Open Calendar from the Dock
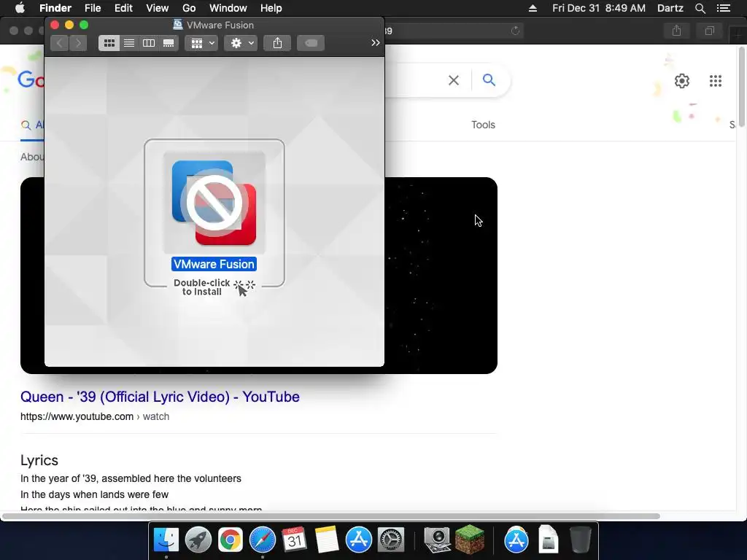Screen dimensions: 747x560 point(294,540)
